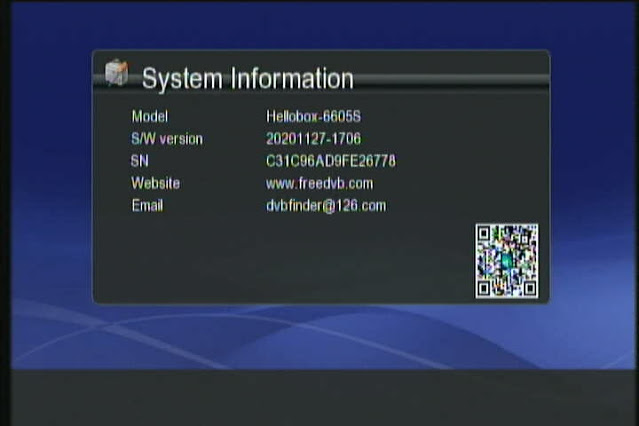Viewport: 639px width, 426px height.
Task: Select the Website label
Action: 155,183
